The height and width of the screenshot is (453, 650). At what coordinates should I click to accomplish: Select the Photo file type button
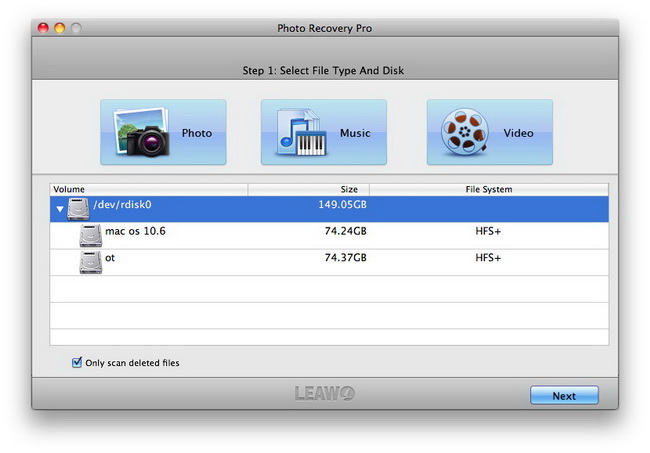[163, 132]
